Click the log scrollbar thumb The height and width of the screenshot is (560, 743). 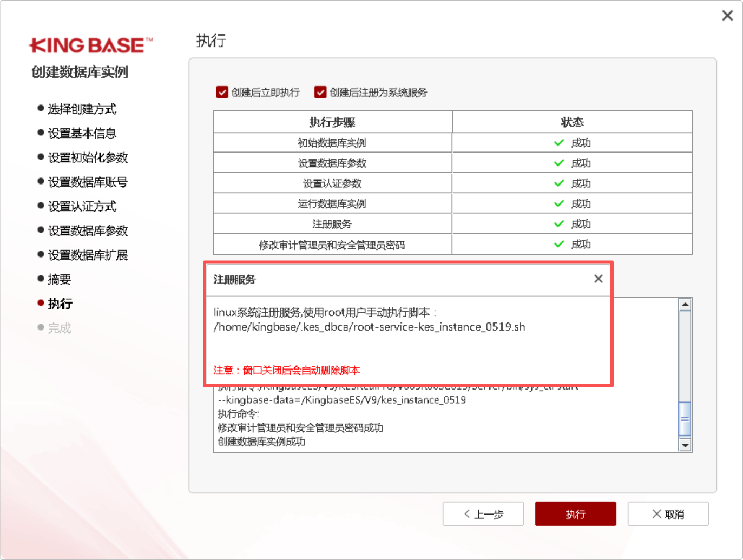click(x=685, y=418)
